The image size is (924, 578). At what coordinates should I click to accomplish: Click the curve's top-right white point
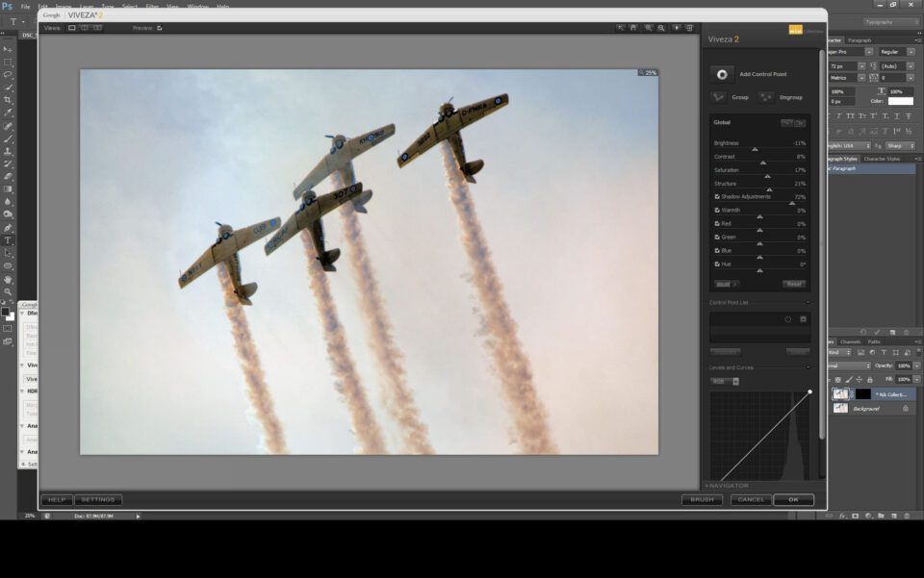(x=809, y=391)
